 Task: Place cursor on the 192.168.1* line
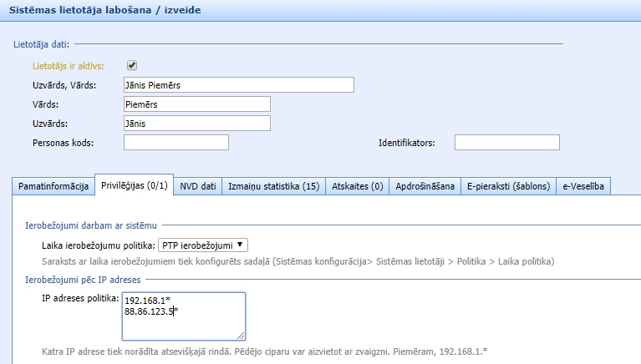pos(145,301)
